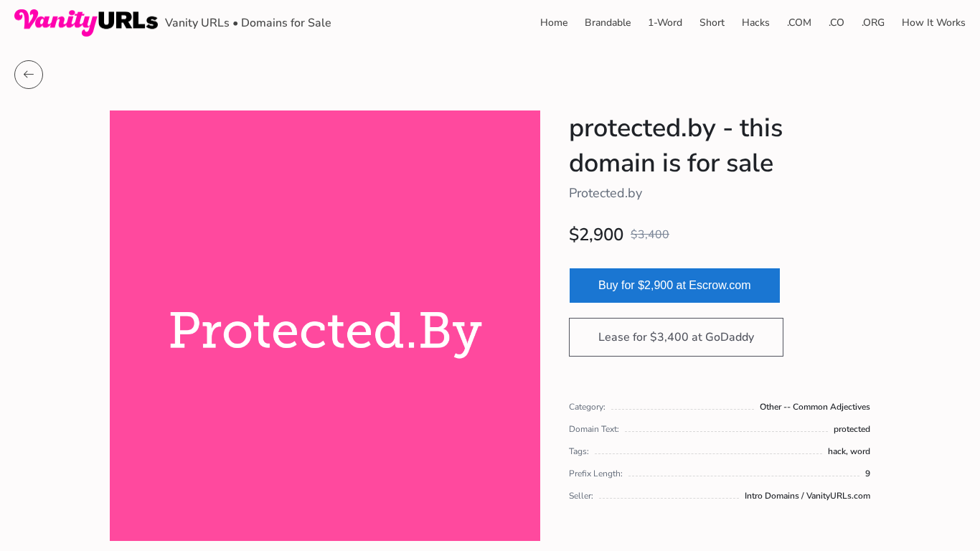Click the crossed-out $3,400 original price

coord(649,235)
